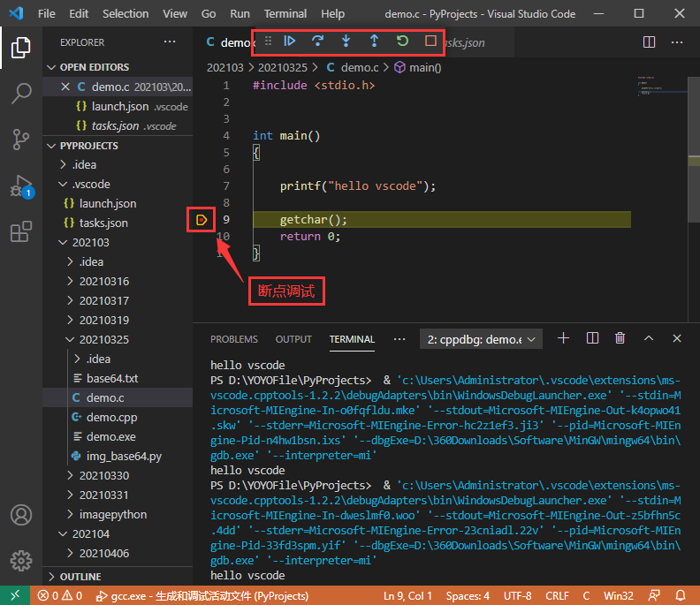This screenshot has height=605, width=700.
Task: Expand the 20210316 folder
Action: pyautogui.click(x=70, y=281)
